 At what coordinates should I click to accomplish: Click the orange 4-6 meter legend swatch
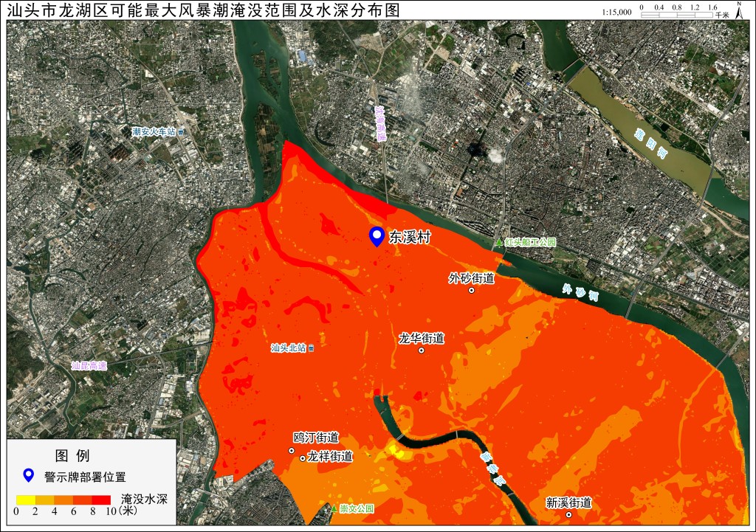coord(63,500)
